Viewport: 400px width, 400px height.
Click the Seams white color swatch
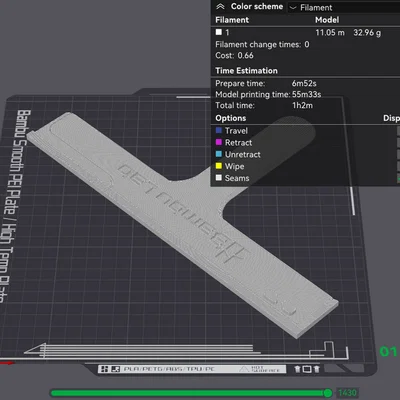coord(219,178)
